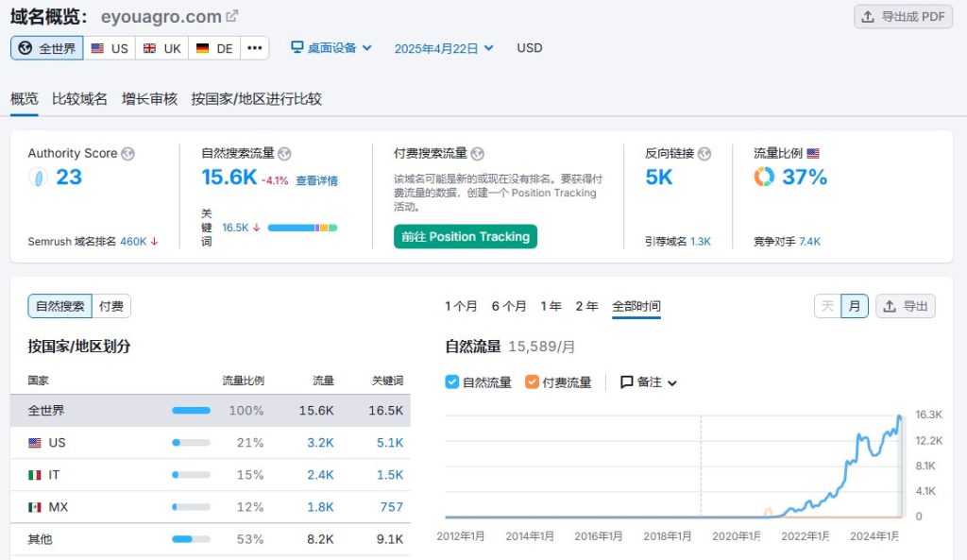Click the 前往 Position Tracking button
The height and width of the screenshot is (560, 967).
tap(466, 236)
